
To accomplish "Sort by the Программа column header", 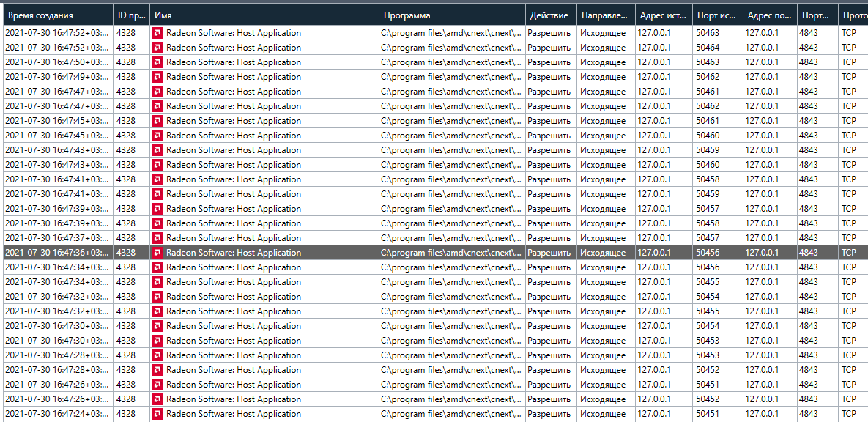I will point(452,15).
